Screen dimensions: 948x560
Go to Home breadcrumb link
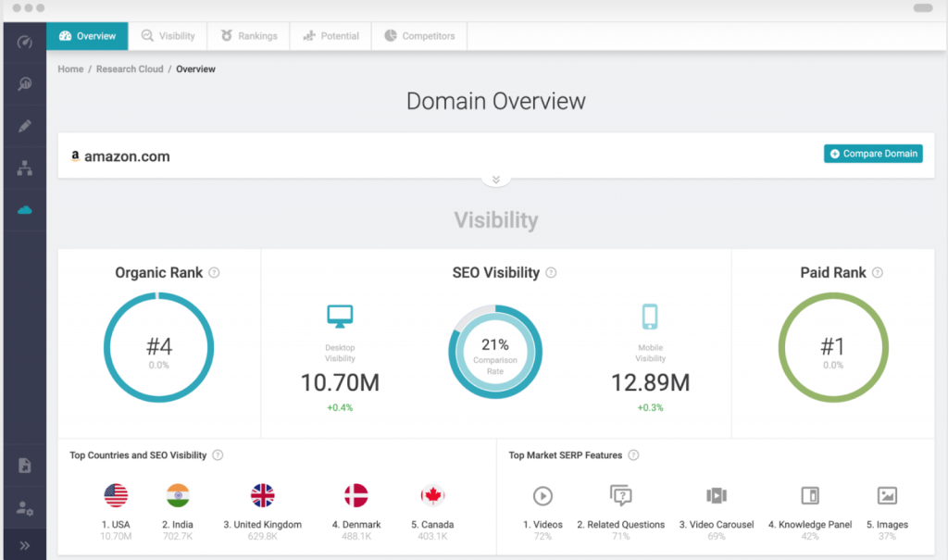[x=70, y=68]
